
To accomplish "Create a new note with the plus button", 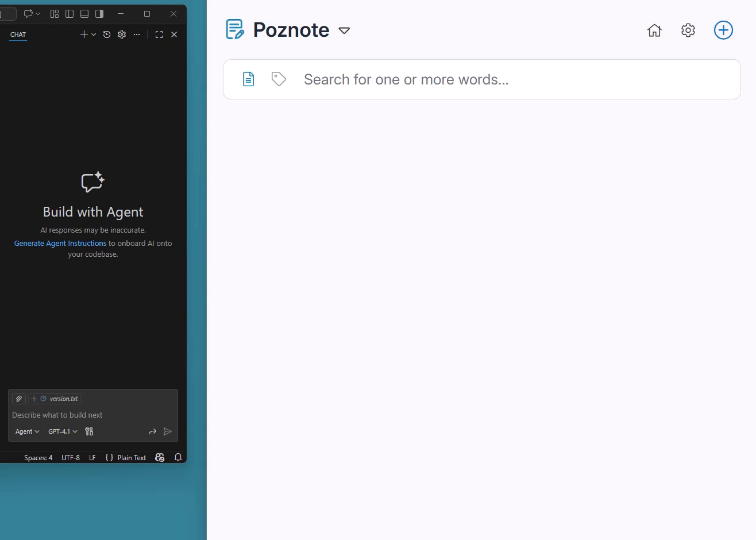I will click(723, 30).
